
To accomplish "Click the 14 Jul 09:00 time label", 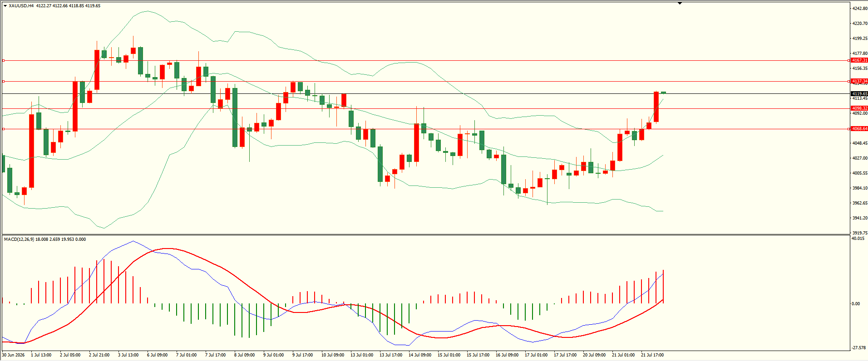I will click(x=420, y=355).
